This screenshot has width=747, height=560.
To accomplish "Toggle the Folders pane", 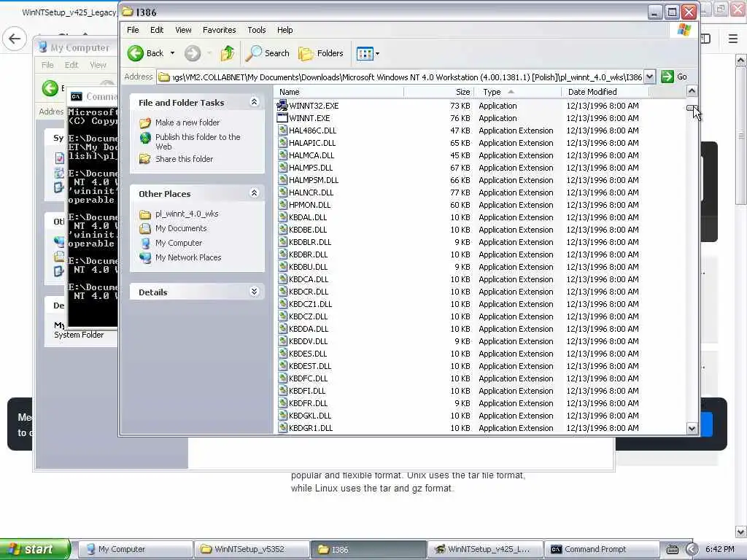I will (x=321, y=53).
